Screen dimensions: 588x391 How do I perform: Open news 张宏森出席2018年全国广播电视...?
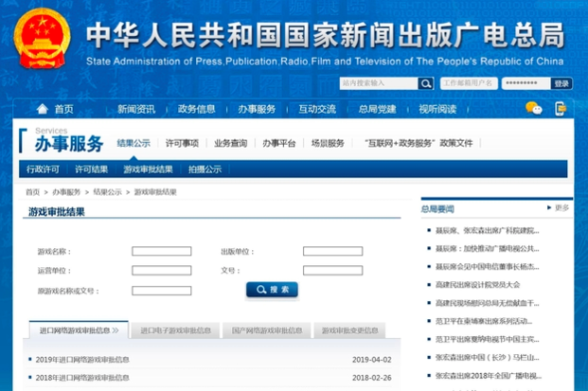[x=489, y=375]
